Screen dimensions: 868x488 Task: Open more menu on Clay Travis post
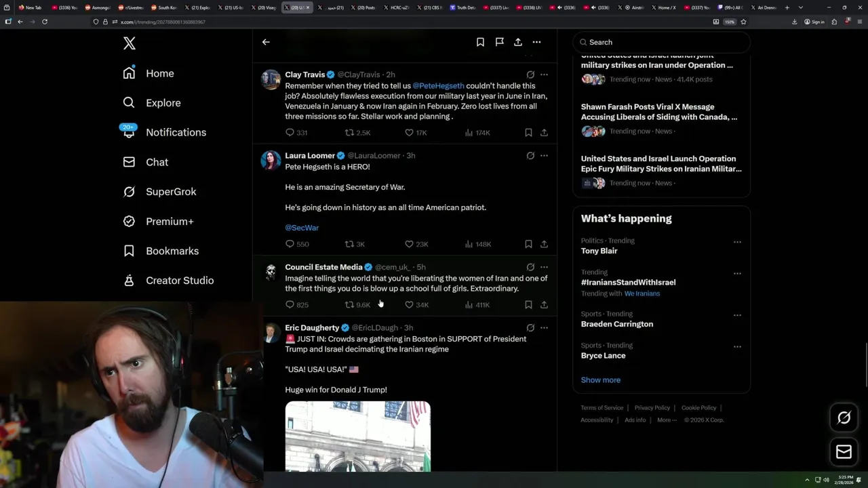pyautogui.click(x=544, y=75)
